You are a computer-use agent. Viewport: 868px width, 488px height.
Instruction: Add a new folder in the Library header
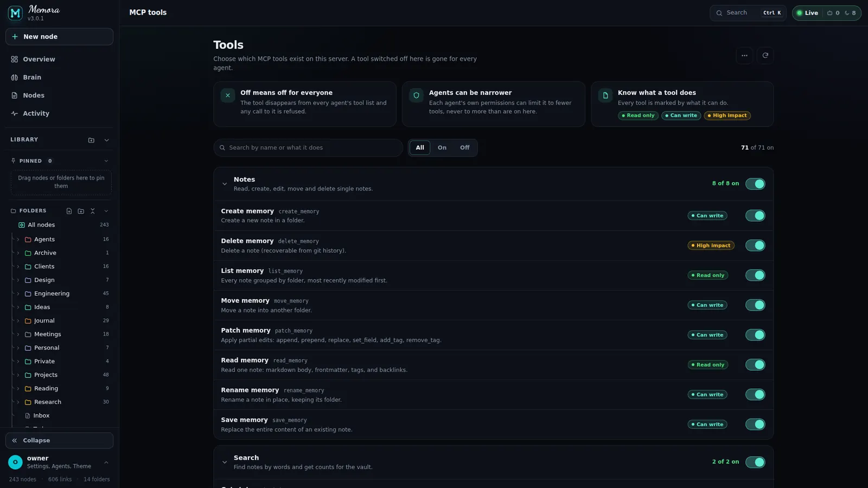pos(91,140)
